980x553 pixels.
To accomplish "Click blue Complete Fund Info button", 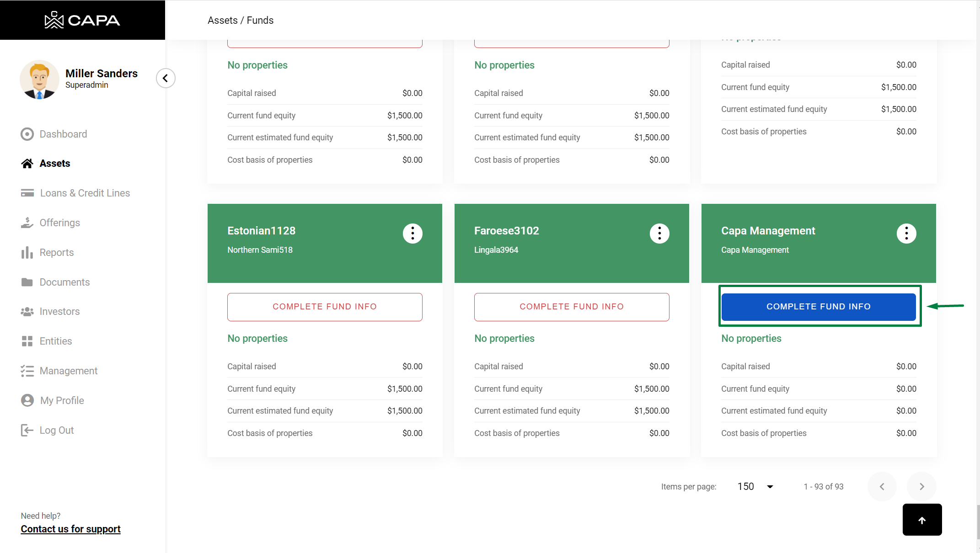I will (x=819, y=307).
